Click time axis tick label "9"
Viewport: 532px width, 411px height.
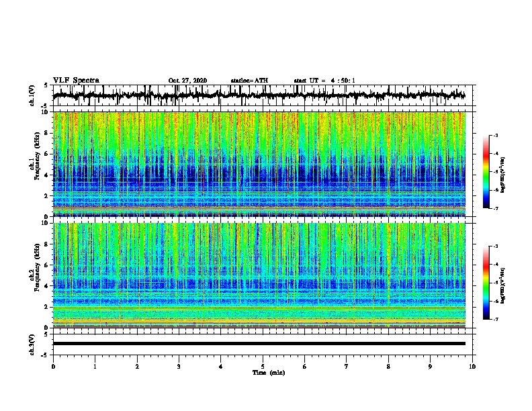430,367
